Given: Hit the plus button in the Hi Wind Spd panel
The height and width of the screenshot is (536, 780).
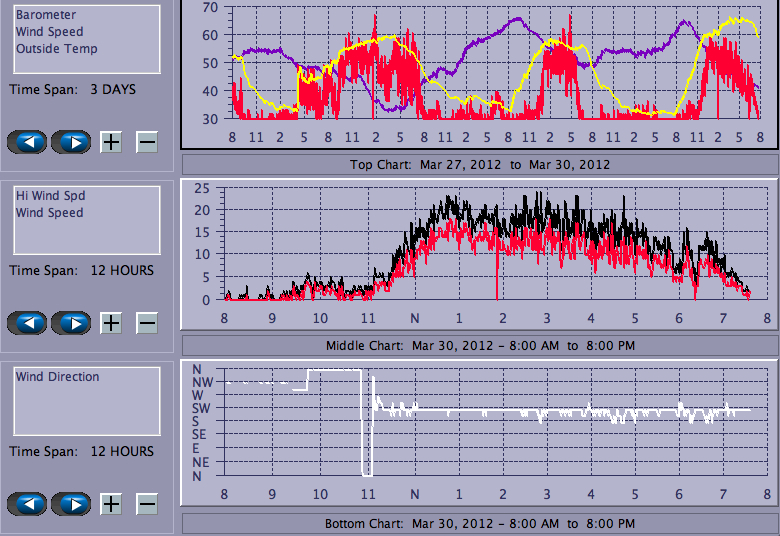Looking at the screenshot, I should 111,323.
